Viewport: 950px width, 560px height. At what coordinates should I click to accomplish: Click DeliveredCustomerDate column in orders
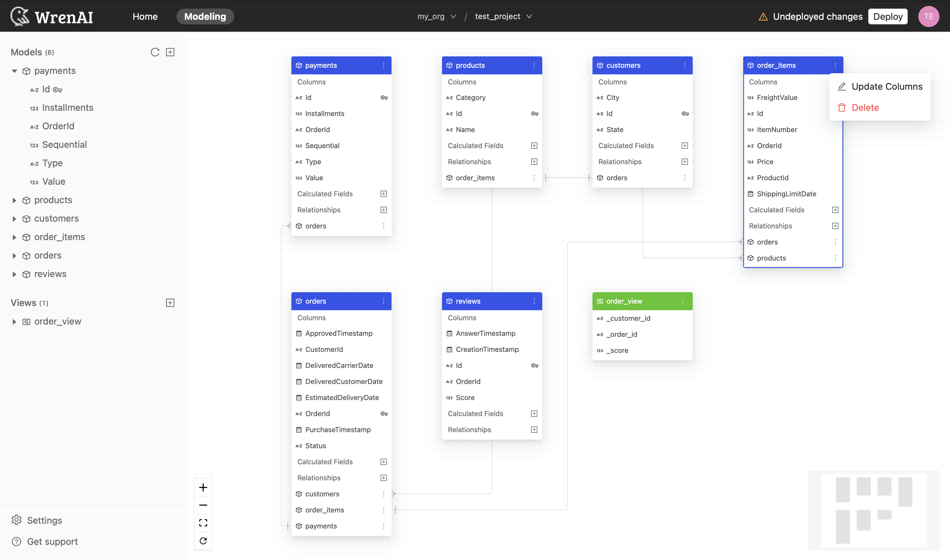pyautogui.click(x=341, y=382)
